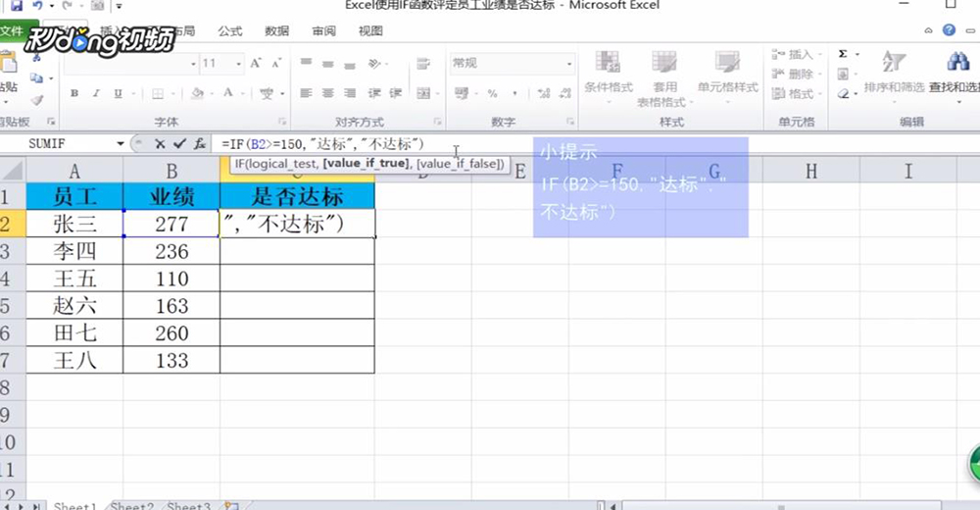
Task: Open AutoSum dropdown arrow
Action: (857, 55)
